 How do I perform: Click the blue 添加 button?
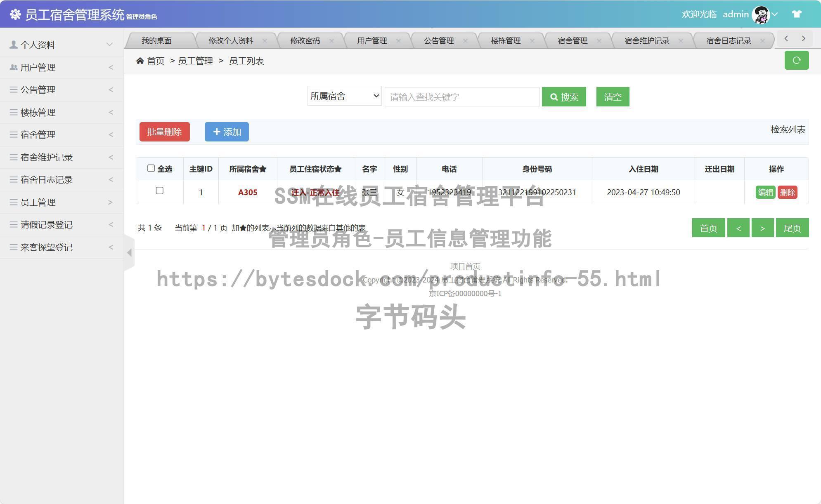tap(227, 132)
